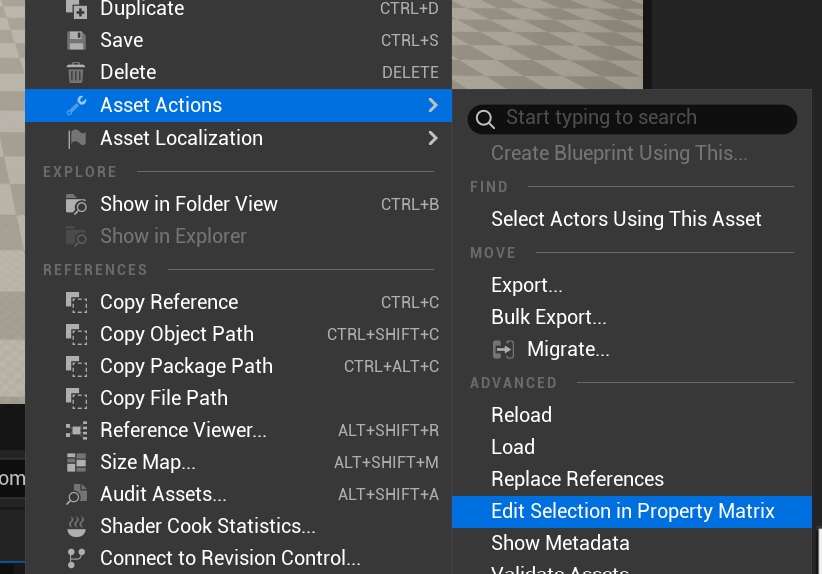Click the Asset Actions wrench icon
Screen dimensions: 822x574
tap(76, 105)
